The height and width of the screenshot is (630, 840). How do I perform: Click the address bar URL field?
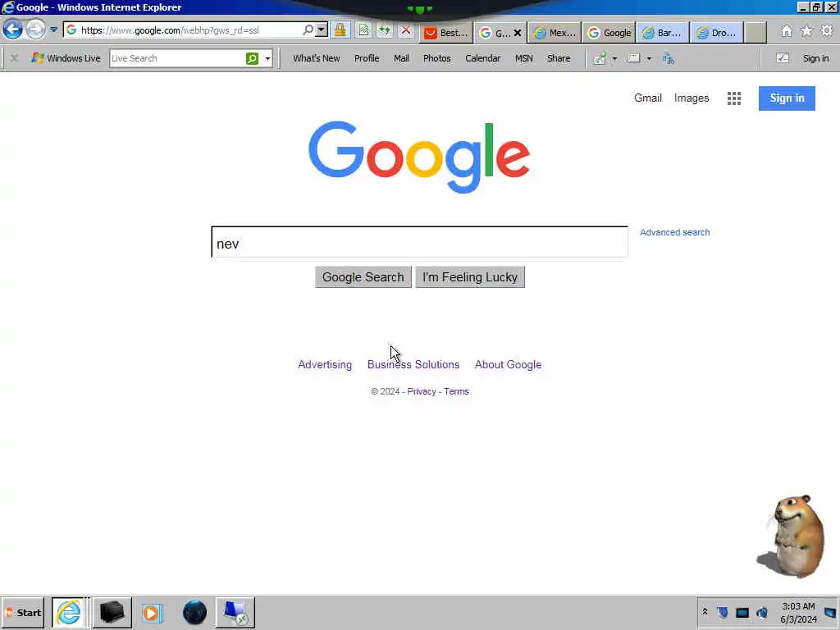click(x=182, y=30)
